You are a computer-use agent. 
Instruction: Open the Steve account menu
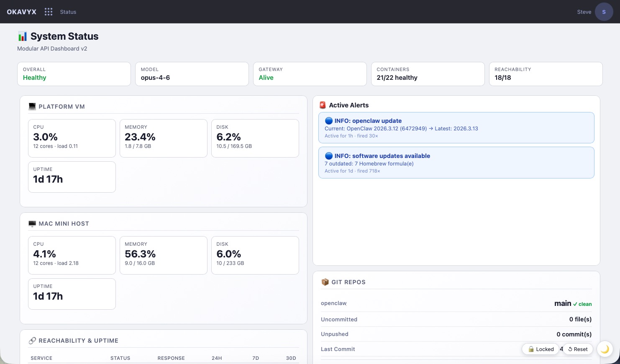coord(584,12)
